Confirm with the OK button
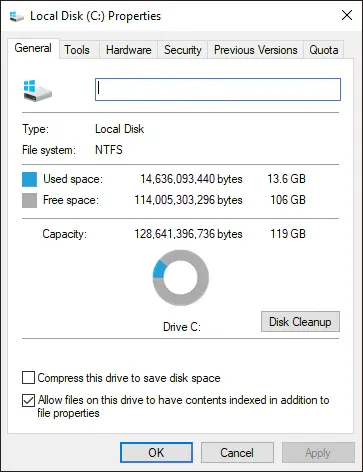 tap(156, 453)
